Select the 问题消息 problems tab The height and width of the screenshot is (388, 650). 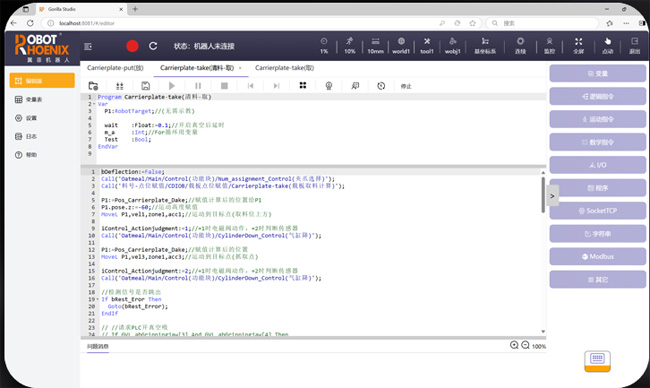pyautogui.click(x=98, y=346)
